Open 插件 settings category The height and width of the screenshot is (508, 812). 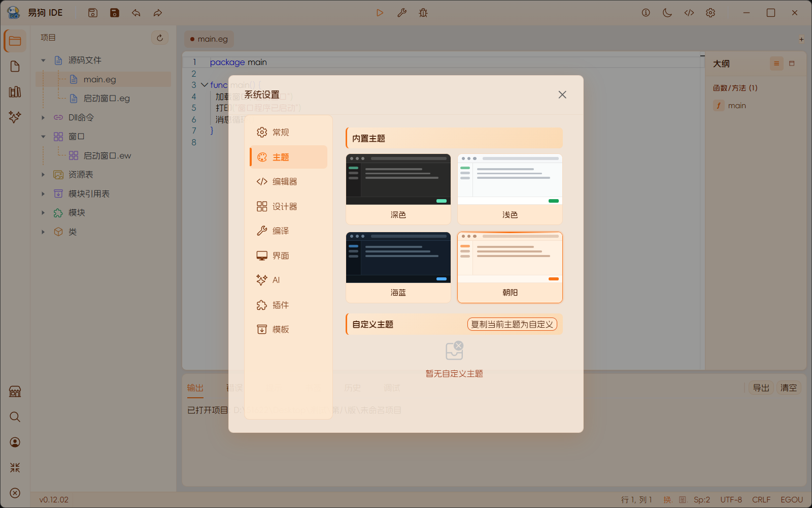click(288, 305)
